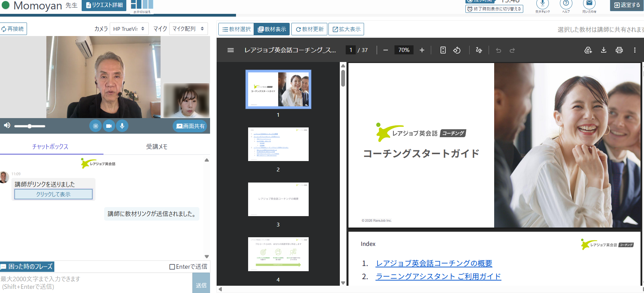Click the クリックして表示 link button
The height and width of the screenshot is (293, 644).
(x=53, y=194)
